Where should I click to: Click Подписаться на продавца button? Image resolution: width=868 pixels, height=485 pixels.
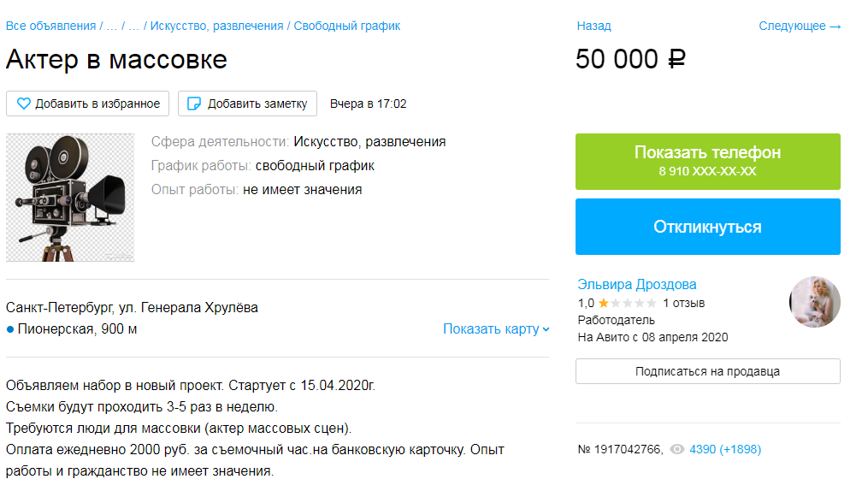[x=707, y=371]
